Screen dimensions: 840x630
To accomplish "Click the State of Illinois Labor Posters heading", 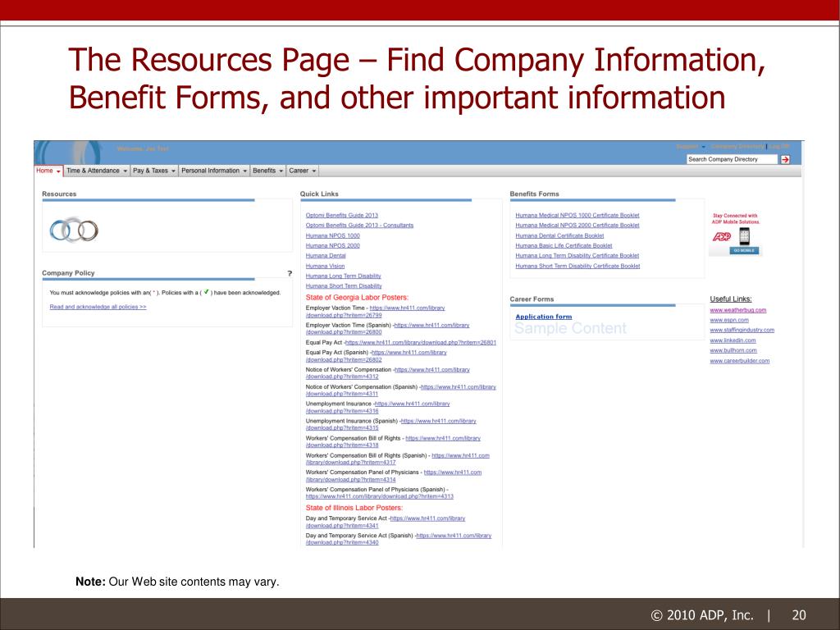I will coord(354,508).
